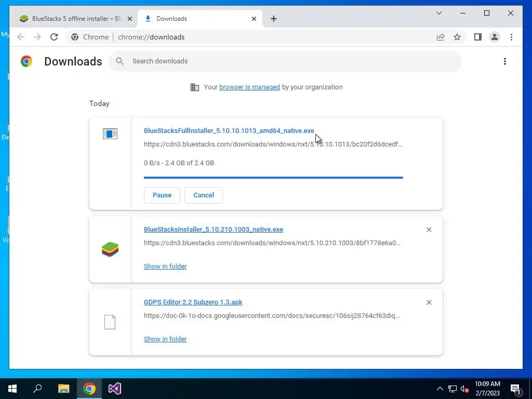Open Windows taskbar search

pyautogui.click(x=37, y=389)
